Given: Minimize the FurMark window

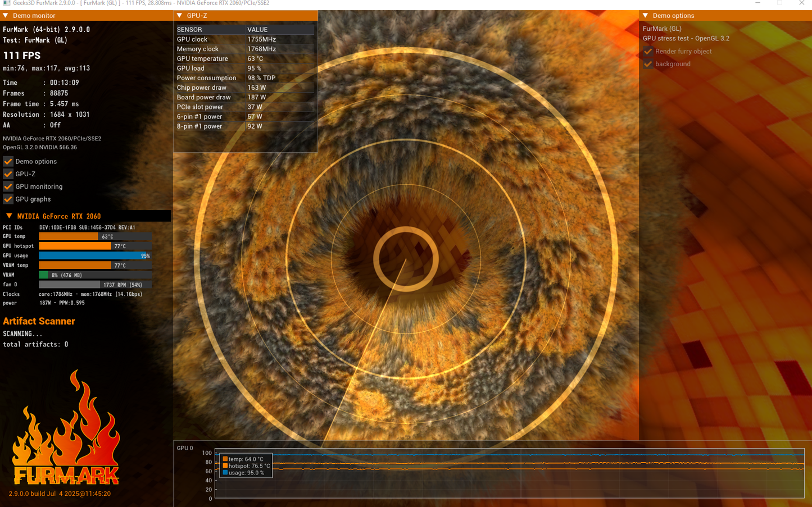Looking at the screenshot, I should (x=758, y=3).
